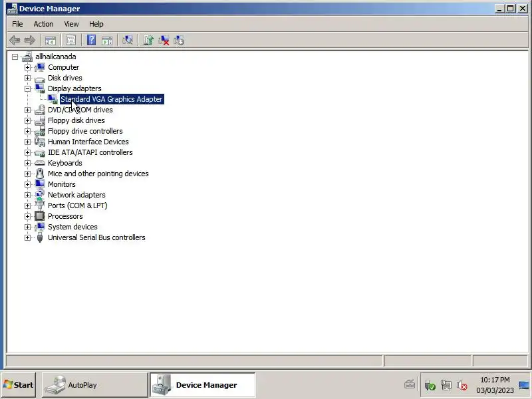Image resolution: width=532 pixels, height=399 pixels.
Task: Collapse the allhailcanada root node
Action: (x=15, y=57)
